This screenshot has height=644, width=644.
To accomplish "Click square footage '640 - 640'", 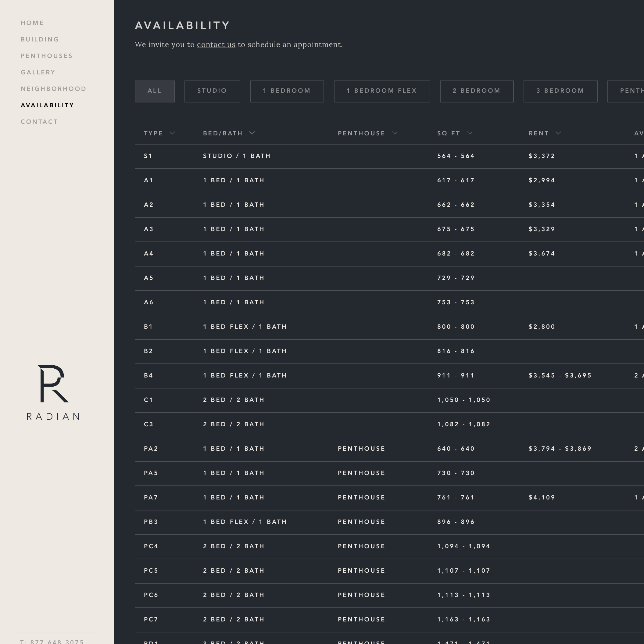I will [456, 449].
